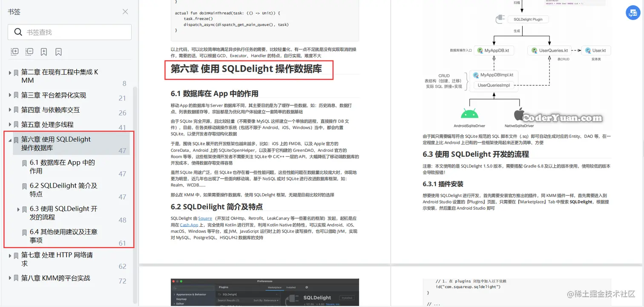Click page number 47 next to chapter six
The image size is (644, 307).
click(122, 151)
